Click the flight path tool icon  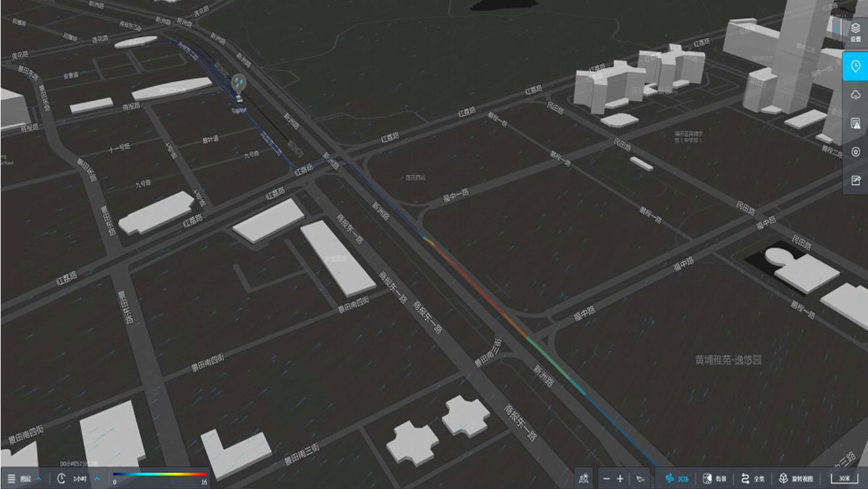tap(639, 478)
